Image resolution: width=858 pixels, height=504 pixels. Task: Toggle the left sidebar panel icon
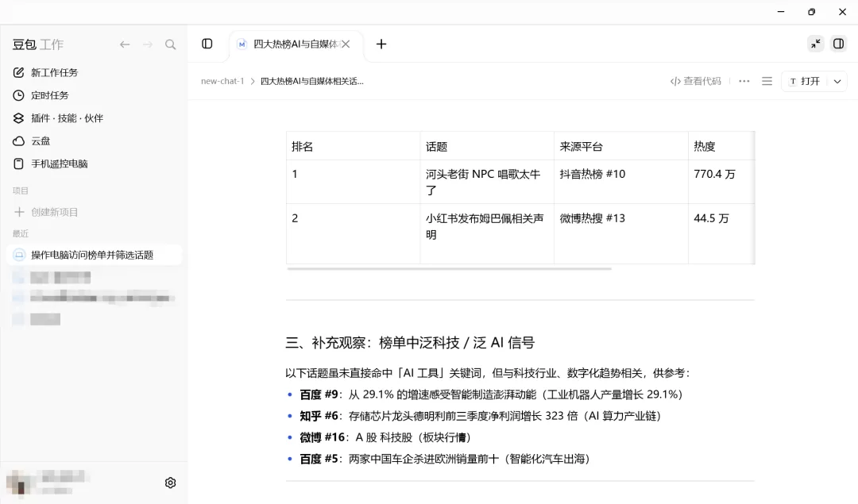click(x=207, y=44)
